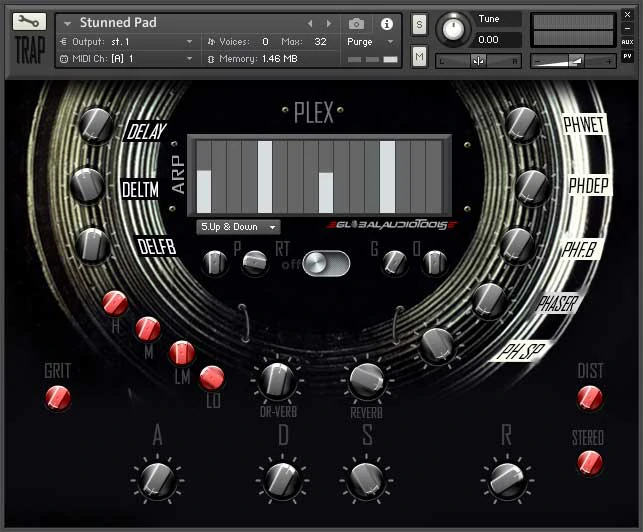The image size is (643, 532).
Task: Click the DELTM knob
Action: coord(87,185)
